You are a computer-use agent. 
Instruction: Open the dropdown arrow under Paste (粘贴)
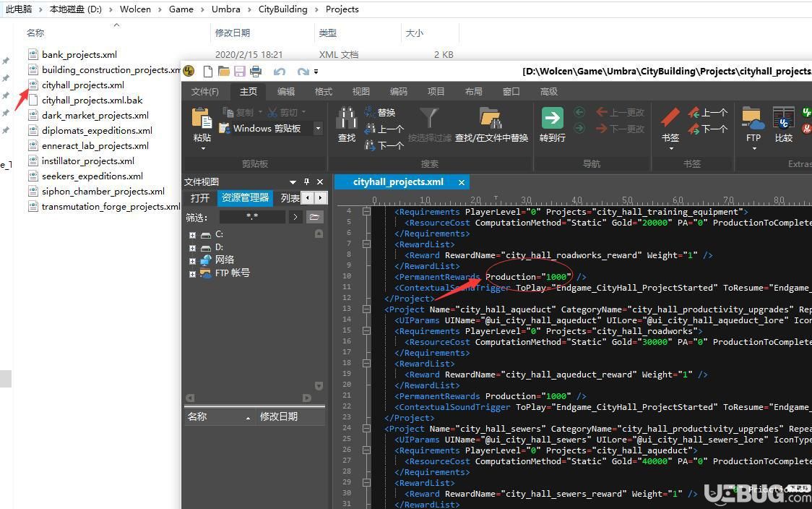tap(202, 149)
